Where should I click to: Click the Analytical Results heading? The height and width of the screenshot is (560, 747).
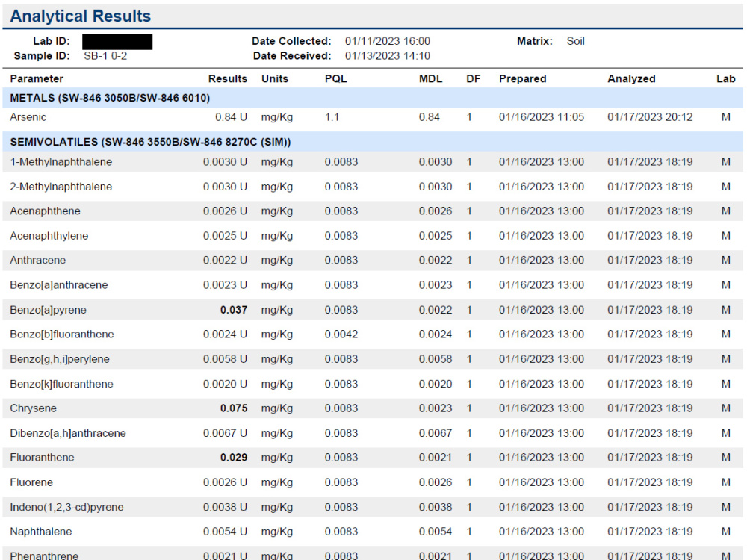point(81,16)
